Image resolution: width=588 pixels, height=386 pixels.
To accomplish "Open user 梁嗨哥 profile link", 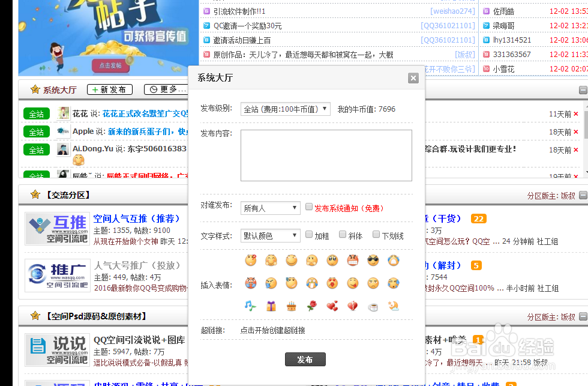I will (503, 25).
